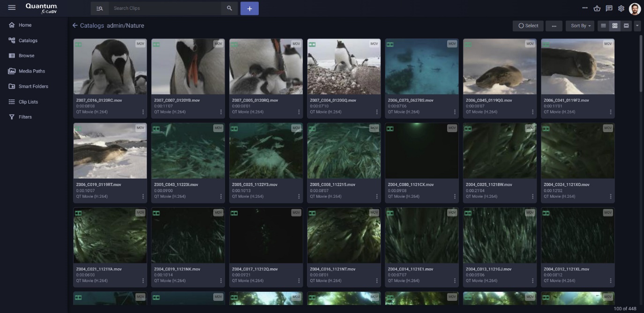Click the film icon on Z006_C019_0119RT.mov
Screen dimensions: 644x313
pos(78,129)
